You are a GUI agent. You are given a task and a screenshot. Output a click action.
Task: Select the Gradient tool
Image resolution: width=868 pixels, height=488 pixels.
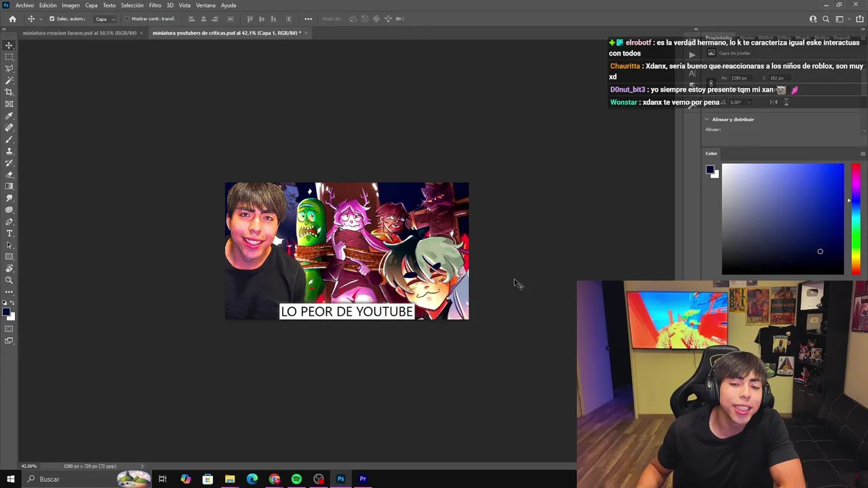pos(9,186)
